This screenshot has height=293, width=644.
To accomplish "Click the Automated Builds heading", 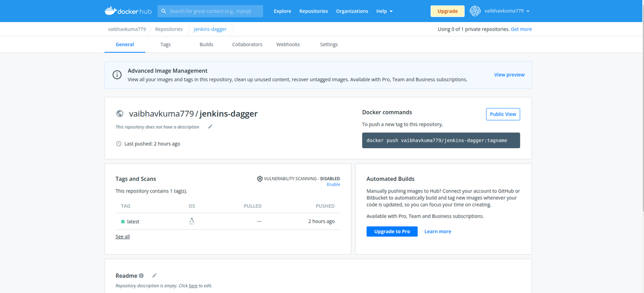I will 390,179.
